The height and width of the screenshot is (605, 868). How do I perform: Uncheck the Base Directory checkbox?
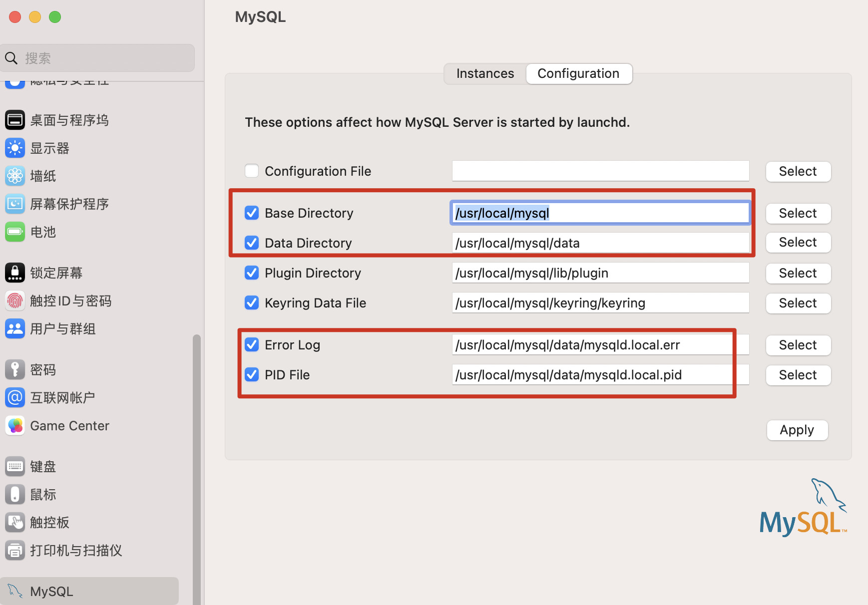252,213
